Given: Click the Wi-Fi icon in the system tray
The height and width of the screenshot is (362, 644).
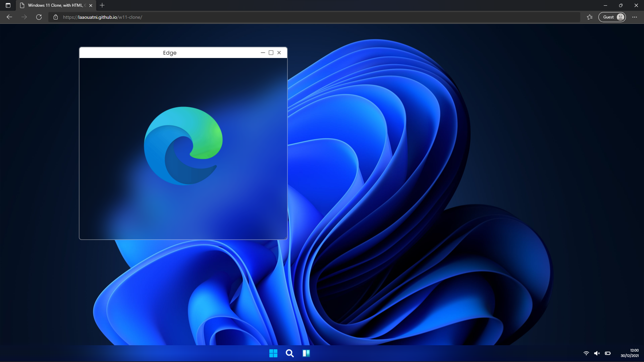Looking at the screenshot, I should [x=586, y=353].
